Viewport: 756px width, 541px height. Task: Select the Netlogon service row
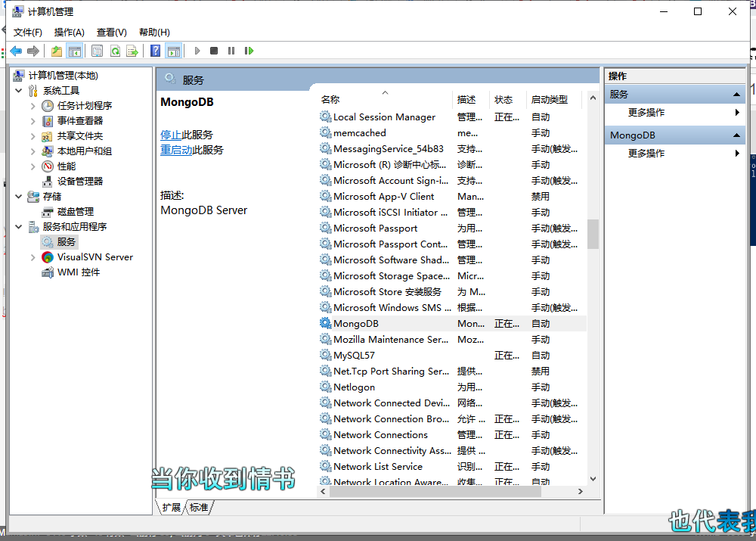point(452,387)
